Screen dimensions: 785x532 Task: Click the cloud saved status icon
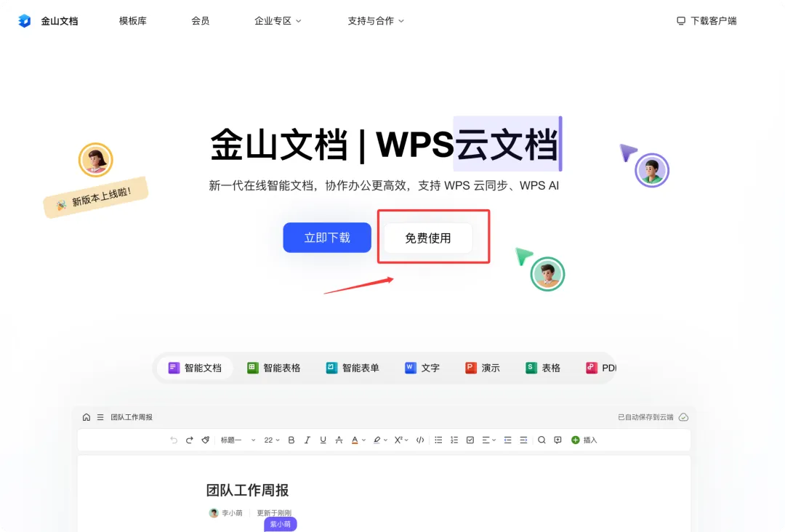pos(683,417)
